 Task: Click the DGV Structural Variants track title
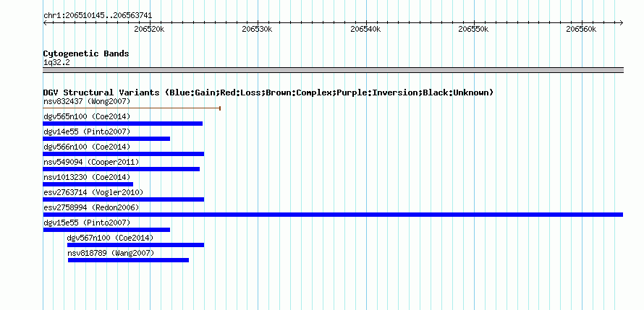268,92
